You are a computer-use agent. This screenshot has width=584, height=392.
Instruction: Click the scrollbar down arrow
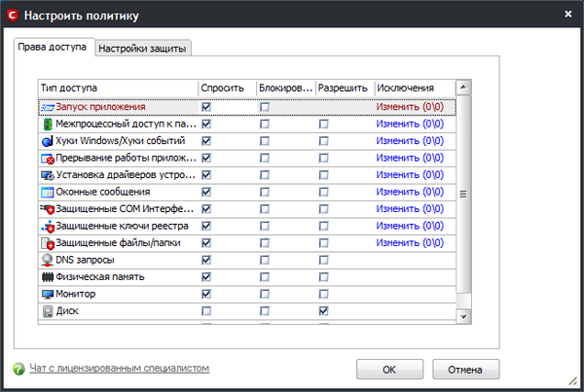click(463, 316)
